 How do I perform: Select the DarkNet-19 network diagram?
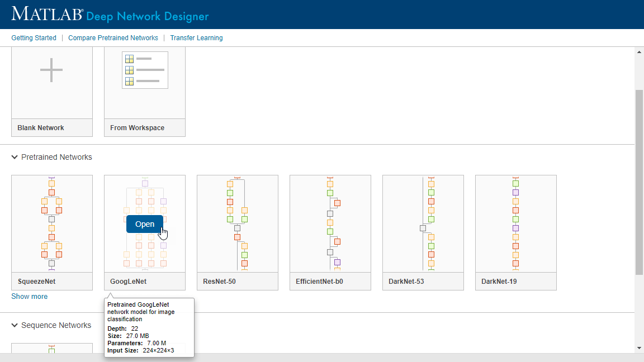click(515, 223)
